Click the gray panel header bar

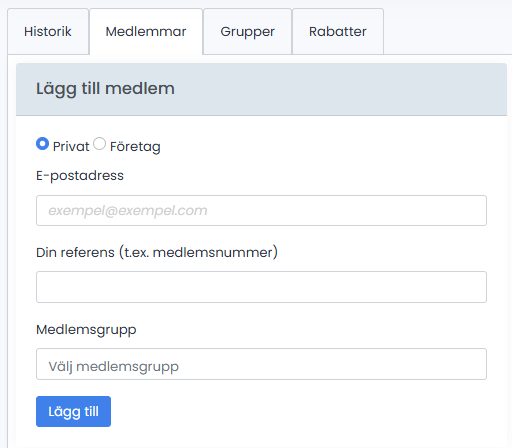tap(261, 89)
